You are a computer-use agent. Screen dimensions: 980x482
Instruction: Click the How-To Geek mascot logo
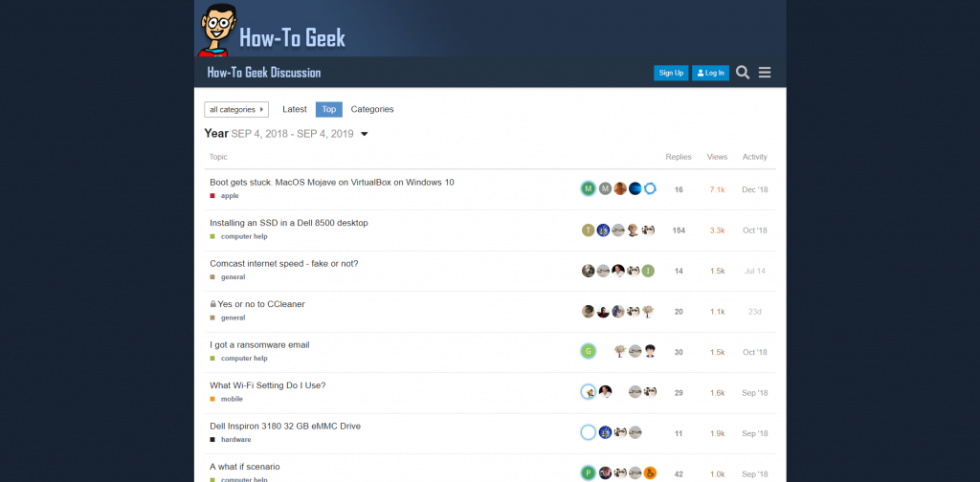[217, 30]
